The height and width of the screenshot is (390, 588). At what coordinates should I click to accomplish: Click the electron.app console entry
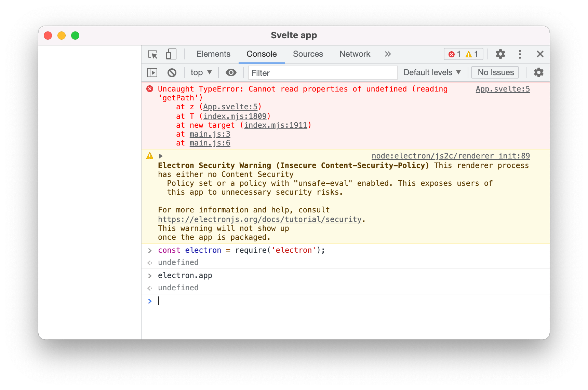point(185,276)
